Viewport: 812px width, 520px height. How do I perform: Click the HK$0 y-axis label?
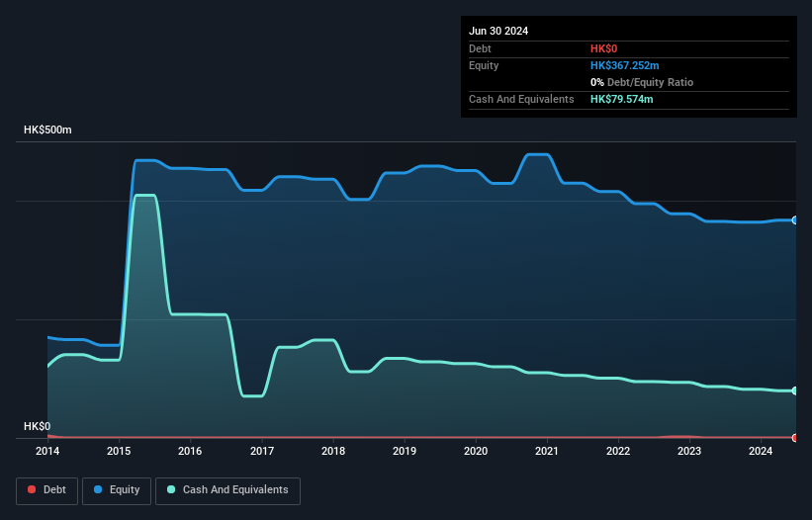[x=38, y=426]
